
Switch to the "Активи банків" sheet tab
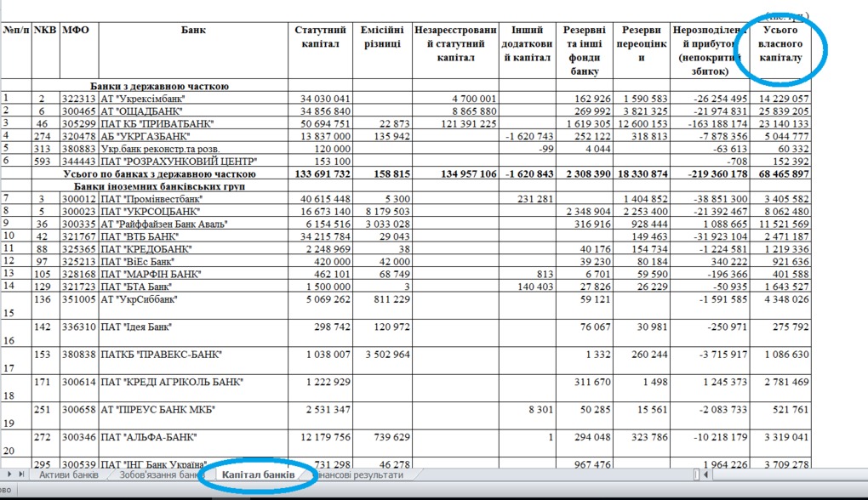[68, 474]
